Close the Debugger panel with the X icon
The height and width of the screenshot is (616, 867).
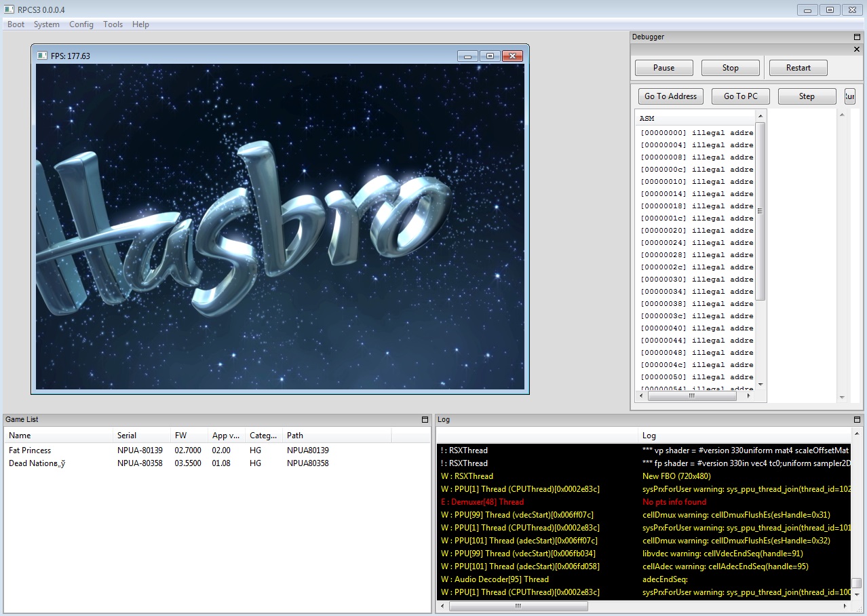[857, 49]
